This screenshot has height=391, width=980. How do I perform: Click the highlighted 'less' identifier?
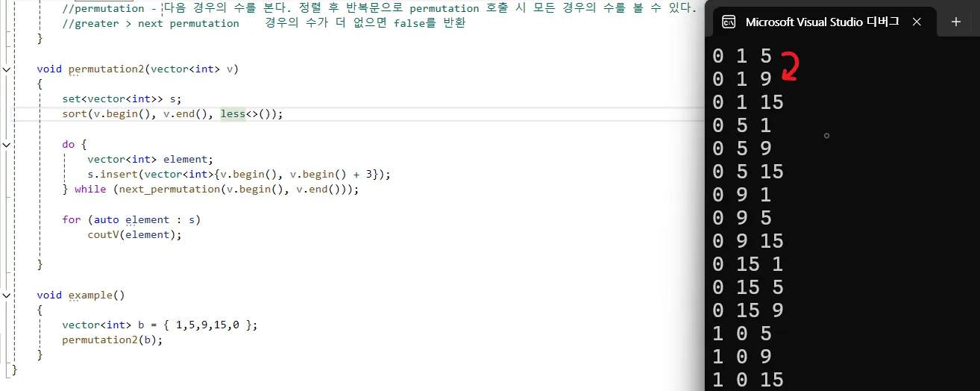233,114
